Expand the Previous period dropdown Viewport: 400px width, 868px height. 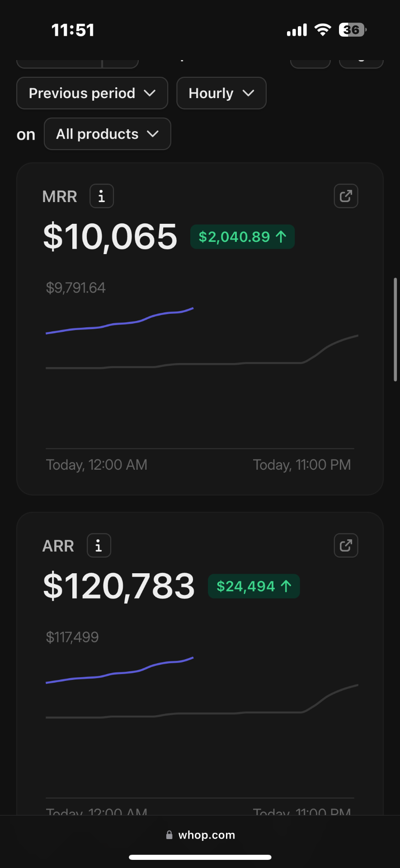(x=92, y=93)
